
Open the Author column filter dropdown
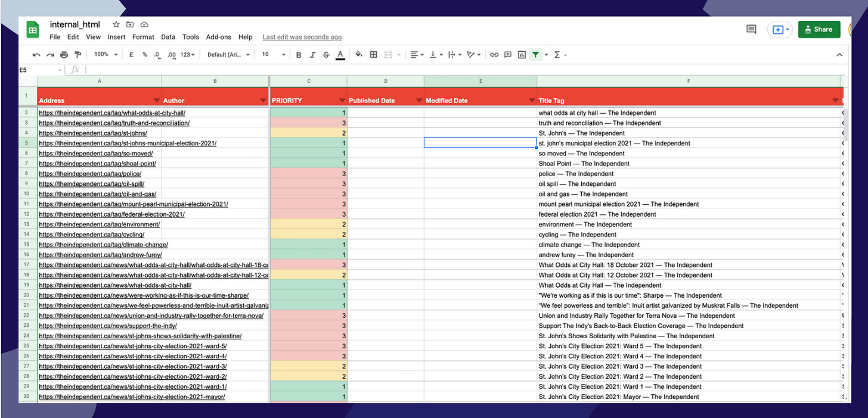point(263,101)
